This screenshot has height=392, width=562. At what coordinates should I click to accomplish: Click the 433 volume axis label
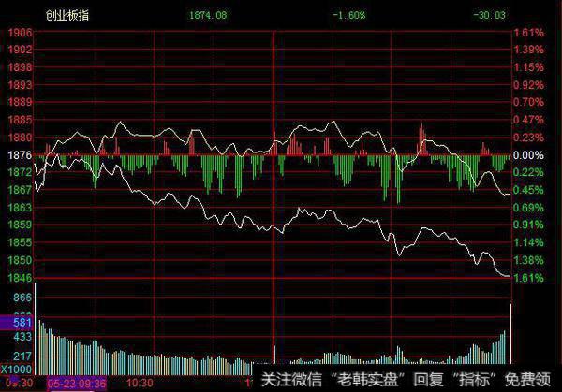pyautogui.click(x=22, y=337)
